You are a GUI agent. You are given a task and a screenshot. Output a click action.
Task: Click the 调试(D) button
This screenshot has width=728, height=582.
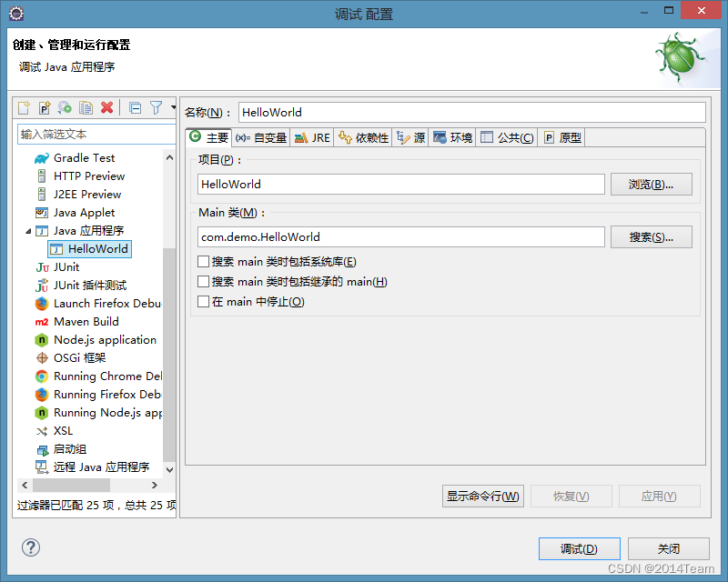tap(579, 549)
